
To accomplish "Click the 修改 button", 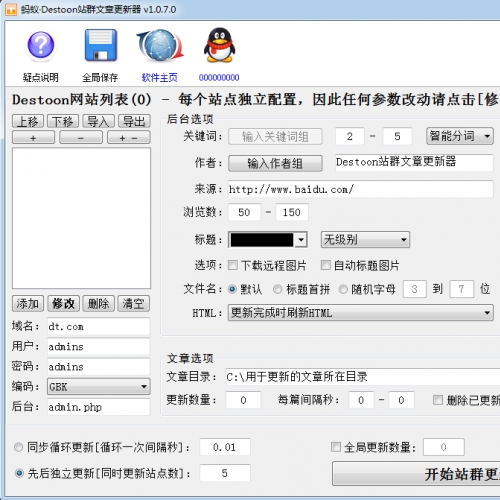I will click(63, 303).
